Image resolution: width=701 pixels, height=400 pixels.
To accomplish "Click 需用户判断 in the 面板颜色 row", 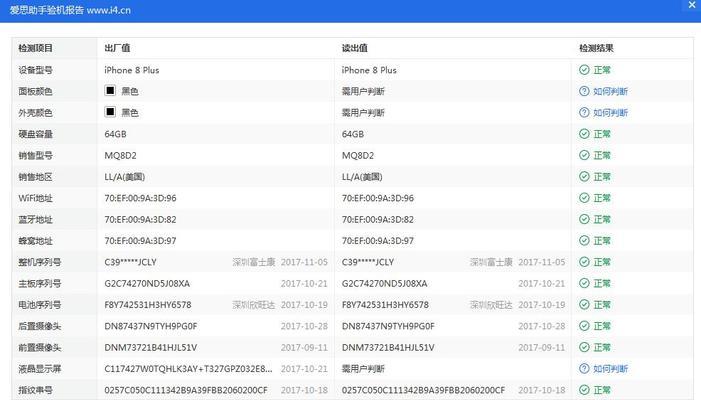I will coord(363,92).
